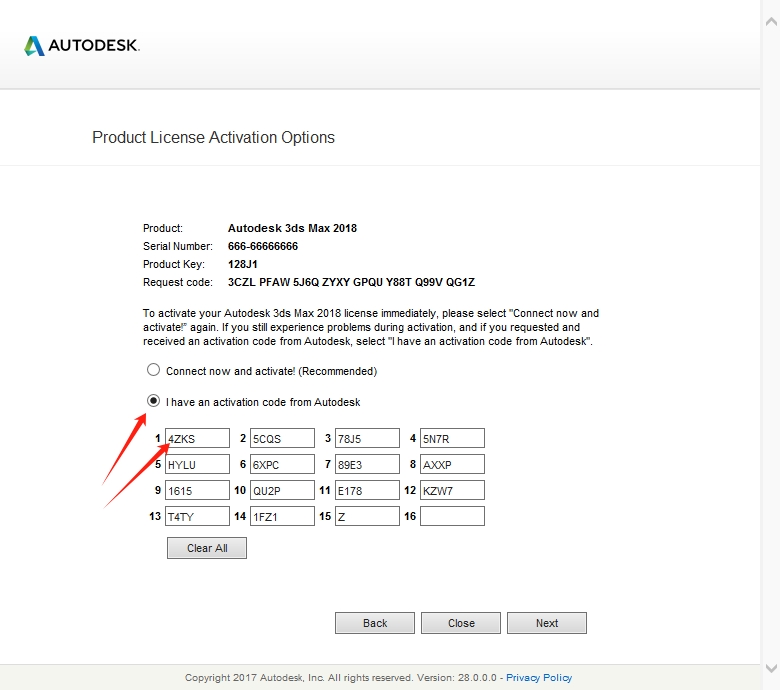Image resolution: width=780 pixels, height=690 pixels.
Task: Click activation code field 1
Action: [197, 438]
